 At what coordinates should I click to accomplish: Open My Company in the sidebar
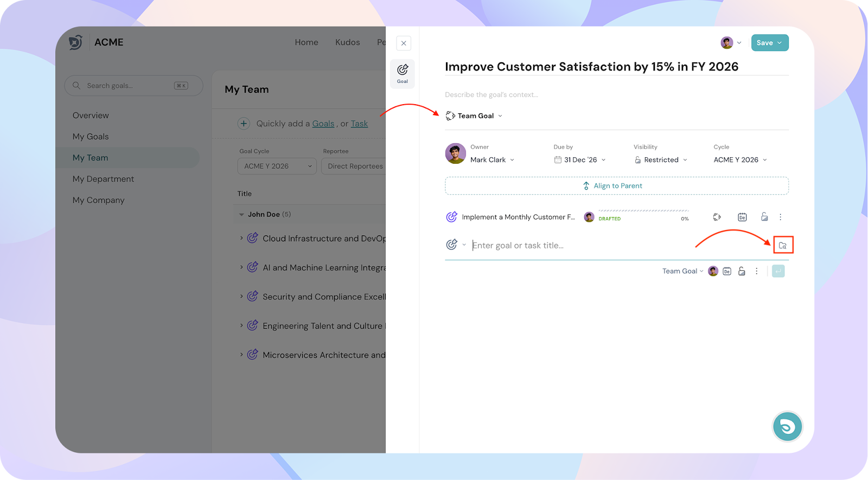[99, 200]
